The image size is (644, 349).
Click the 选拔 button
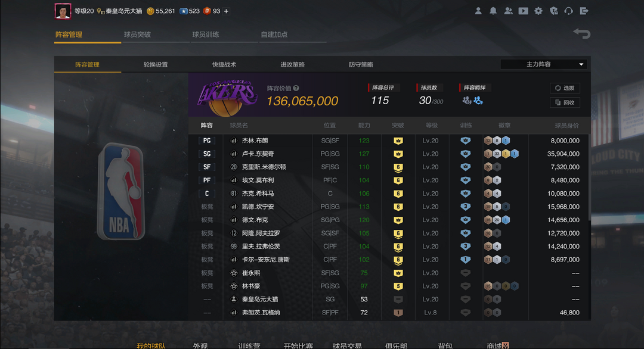[x=565, y=88]
